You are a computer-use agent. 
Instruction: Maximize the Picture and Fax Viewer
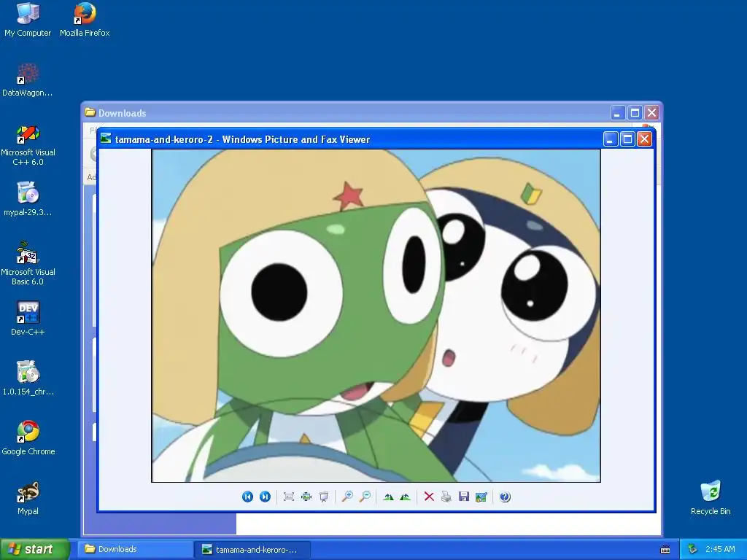click(x=627, y=139)
